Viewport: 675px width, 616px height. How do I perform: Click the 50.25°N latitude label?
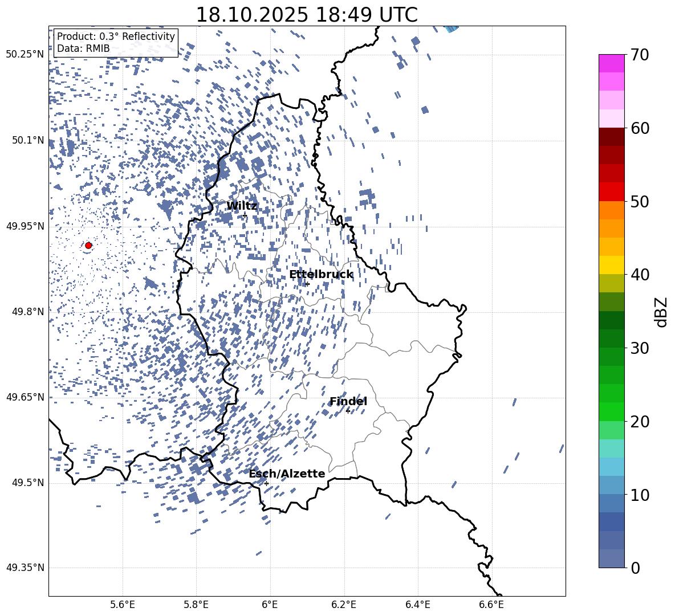pyautogui.click(x=25, y=55)
